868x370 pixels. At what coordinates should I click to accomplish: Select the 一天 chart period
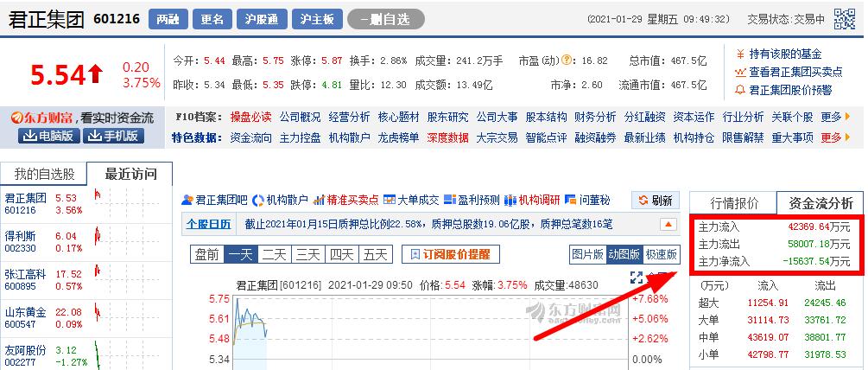[240, 255]
